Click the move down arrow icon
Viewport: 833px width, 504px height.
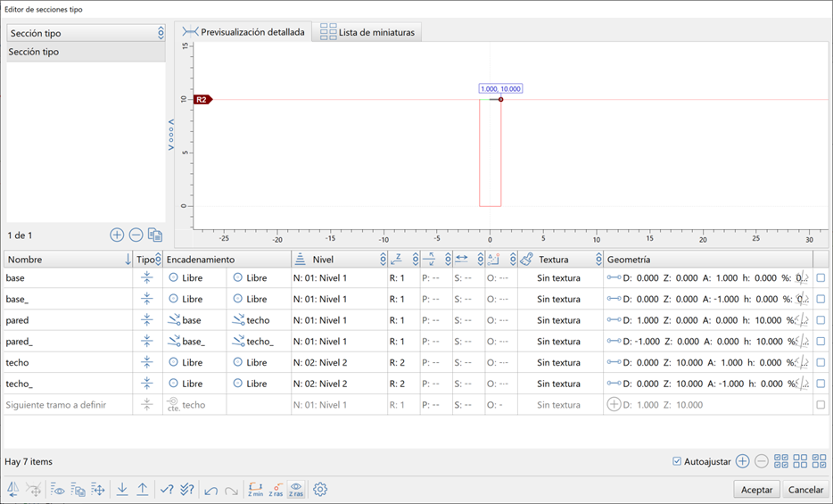pos(122,490)
